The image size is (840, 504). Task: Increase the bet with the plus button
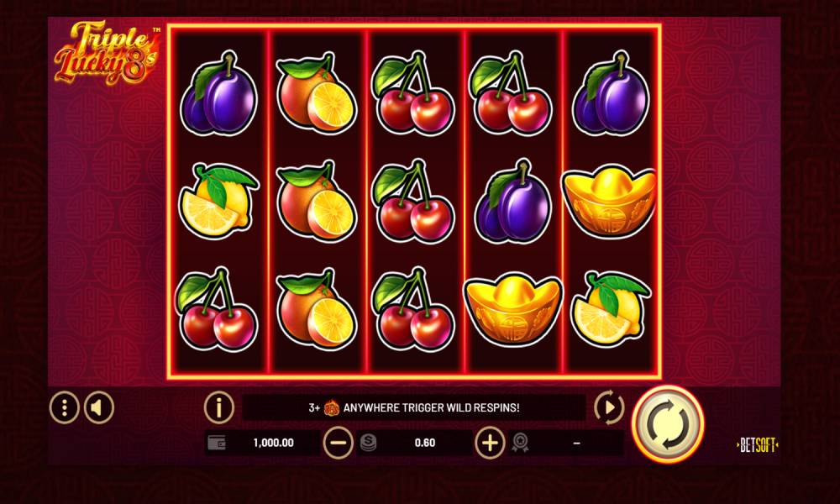(x=491, y=443)
